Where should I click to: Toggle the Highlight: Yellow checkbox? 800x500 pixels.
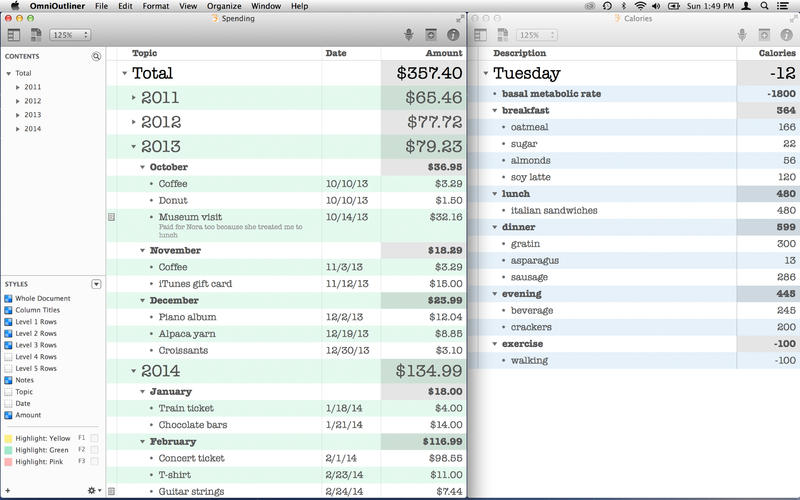click(x=94, y=438)
